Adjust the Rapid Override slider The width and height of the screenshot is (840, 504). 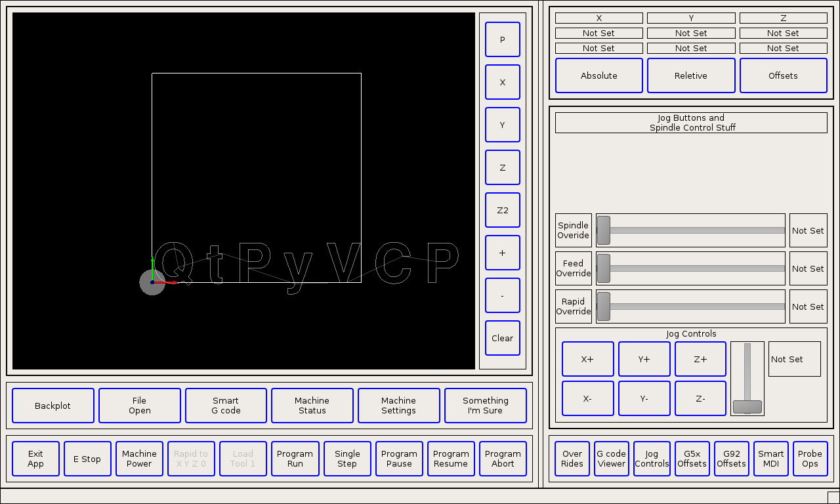pyautogui.click(x=690, y=306)
